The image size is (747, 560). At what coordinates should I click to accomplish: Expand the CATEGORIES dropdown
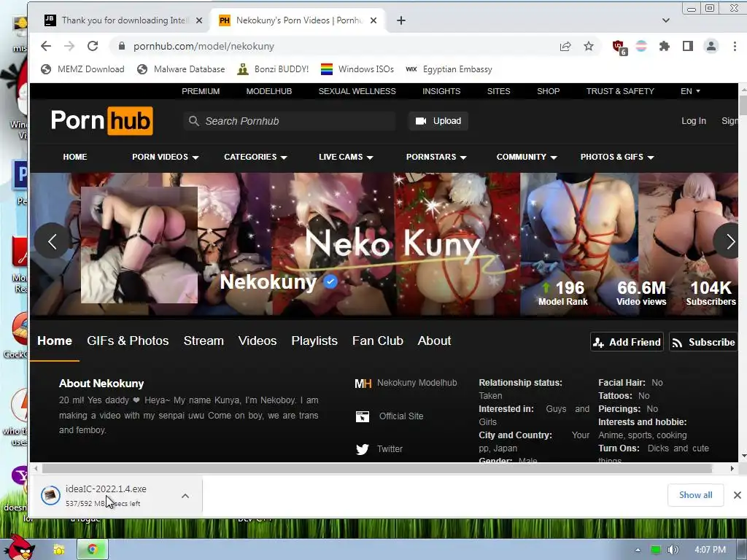point(255,157)
